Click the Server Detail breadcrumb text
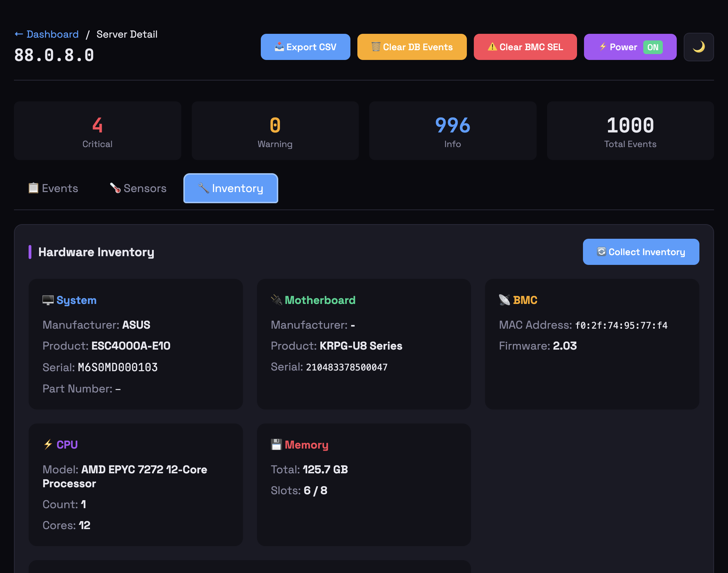This screenshot has height=573, width=728. 127,34
